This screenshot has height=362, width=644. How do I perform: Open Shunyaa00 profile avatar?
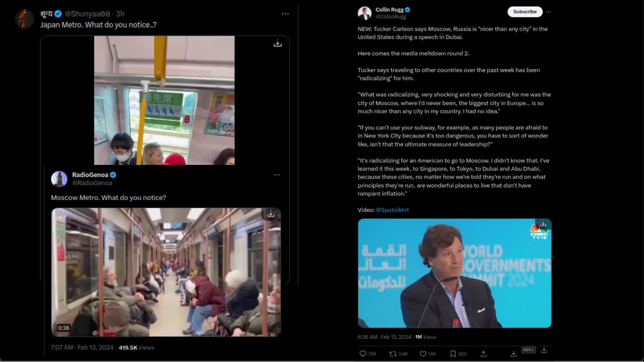click(24, 19)
